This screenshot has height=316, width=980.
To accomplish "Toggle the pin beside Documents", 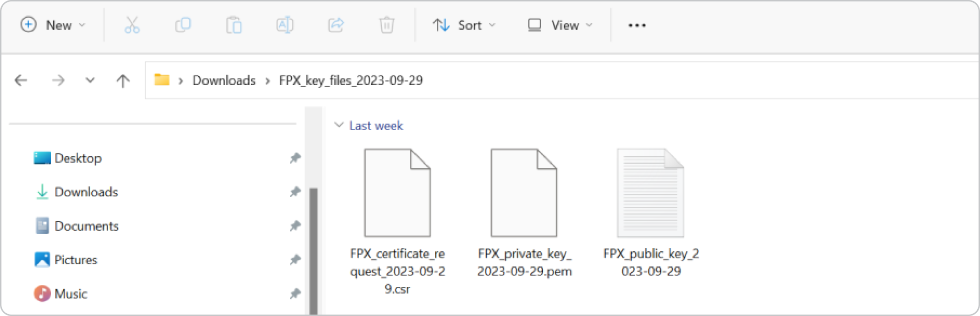I will (x=295, y=226).
